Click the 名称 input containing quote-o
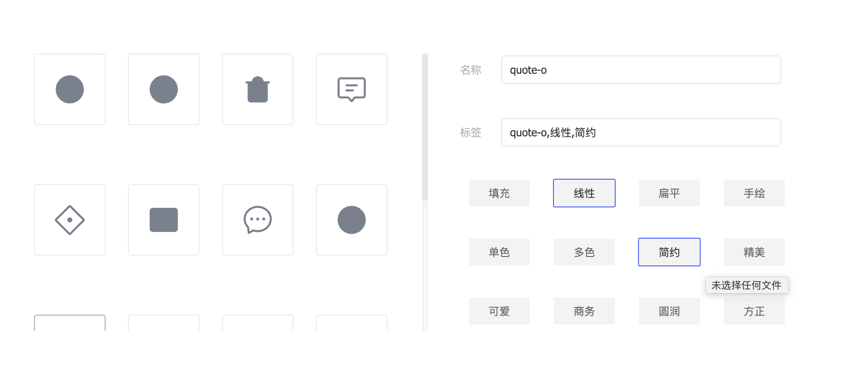The image size is (868, 379). coord(641,70)
